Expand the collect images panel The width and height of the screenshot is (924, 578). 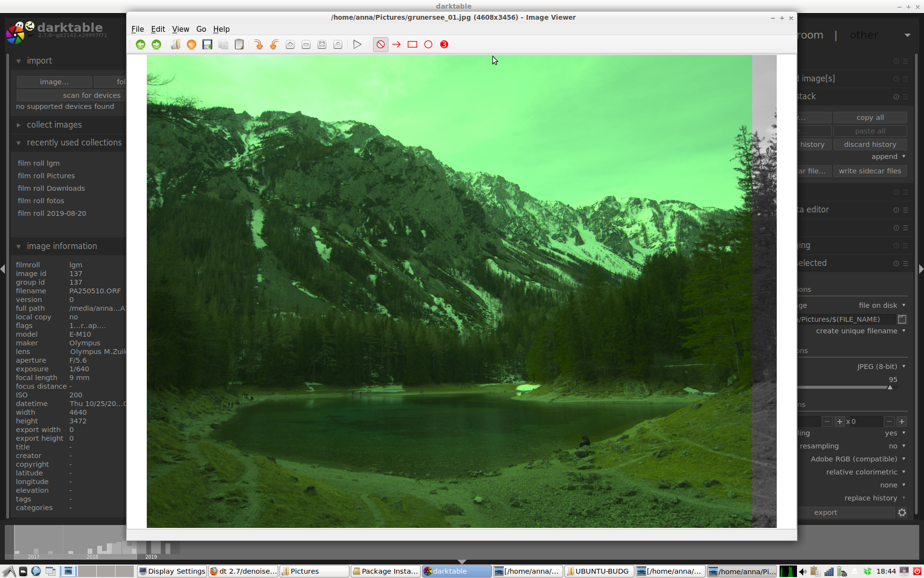[x=18, y=125]
